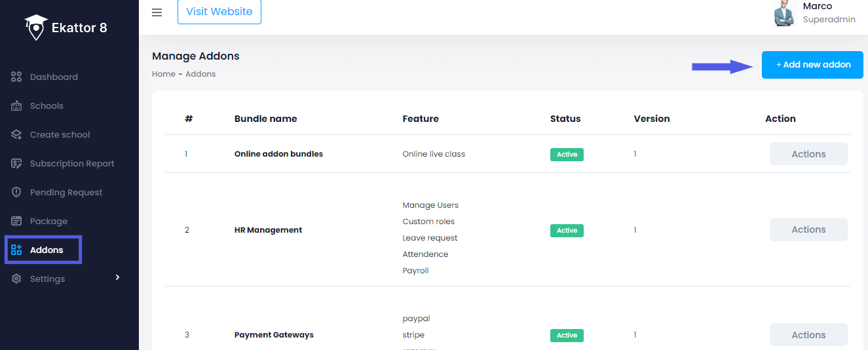Open Actions dropdown for Payment Gateways

click(808, 335)
